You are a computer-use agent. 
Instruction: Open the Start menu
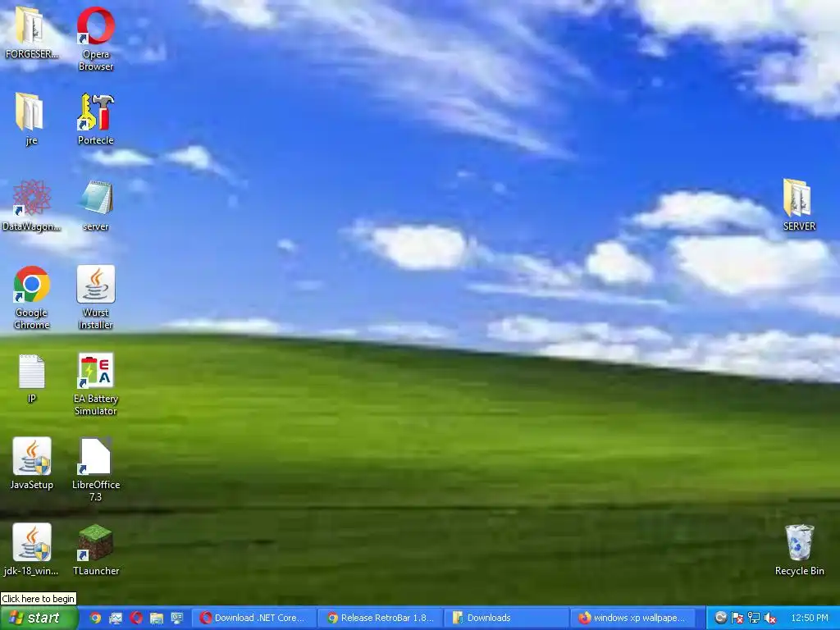coord(39,618)
